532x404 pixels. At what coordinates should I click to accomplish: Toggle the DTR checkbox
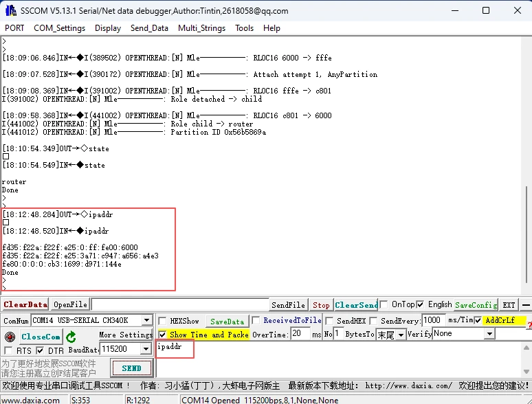click(x=40, y=350)
